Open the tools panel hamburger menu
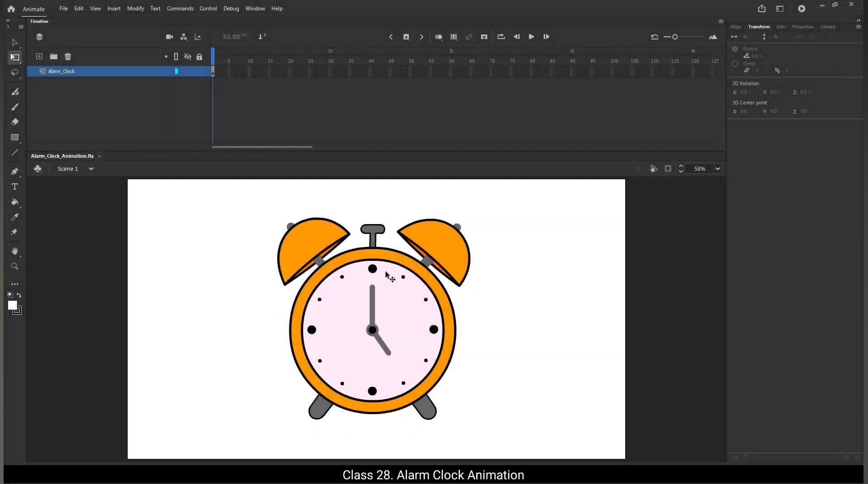 21,27
